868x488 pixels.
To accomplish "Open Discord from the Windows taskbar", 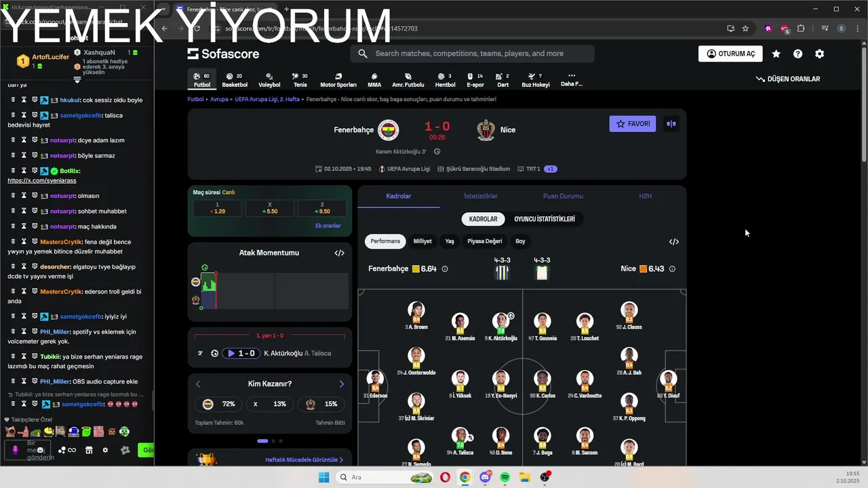I will coord(485,477).
